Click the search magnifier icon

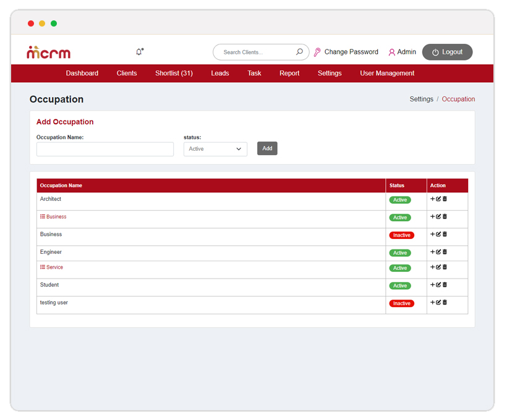point(299,52)
